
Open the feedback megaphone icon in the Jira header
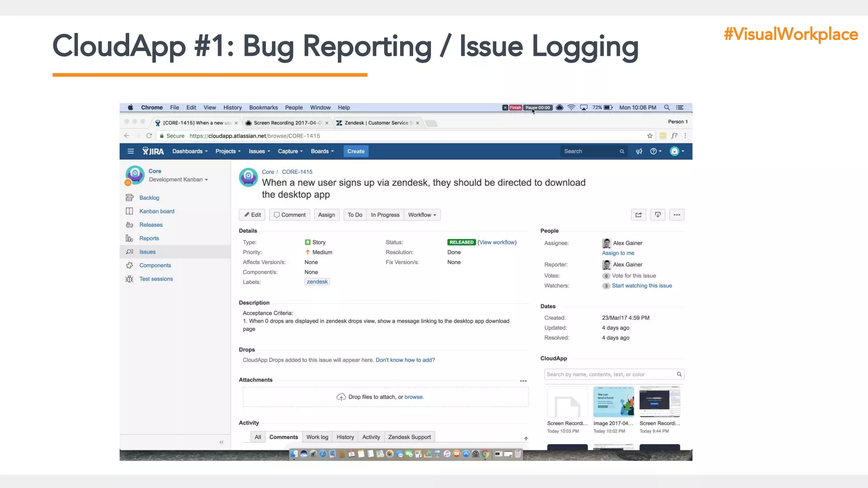click(639, 151)
